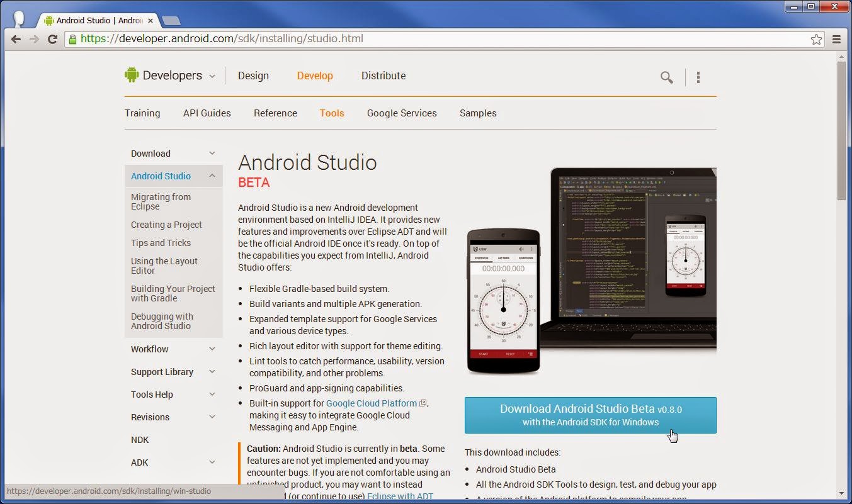Open the Develop top navigation tab

[x=315, y=76]
